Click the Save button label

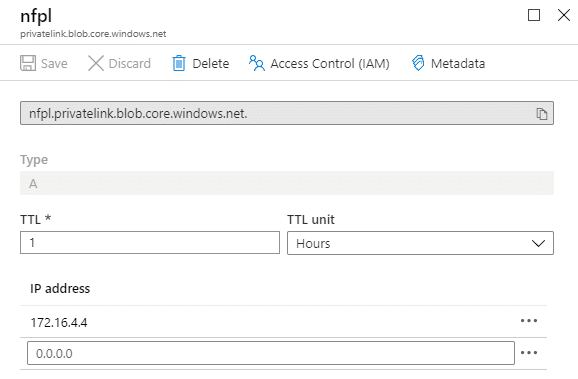pos(54,63)
